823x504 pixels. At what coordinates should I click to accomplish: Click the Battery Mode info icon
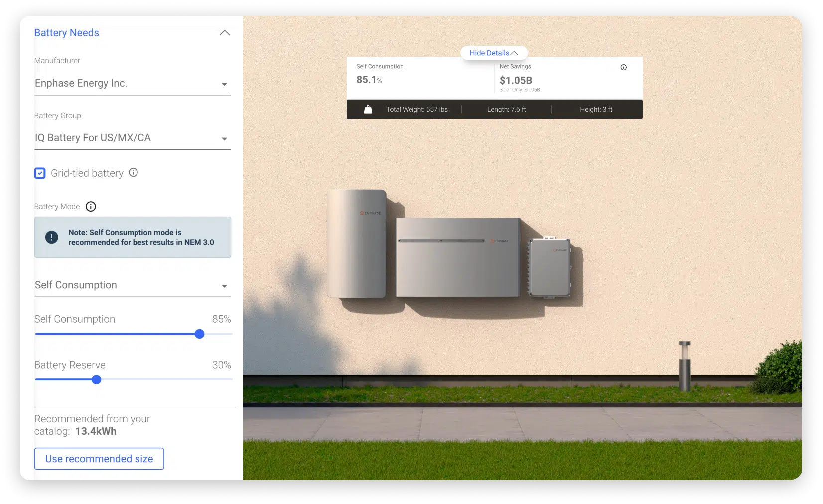91,206
